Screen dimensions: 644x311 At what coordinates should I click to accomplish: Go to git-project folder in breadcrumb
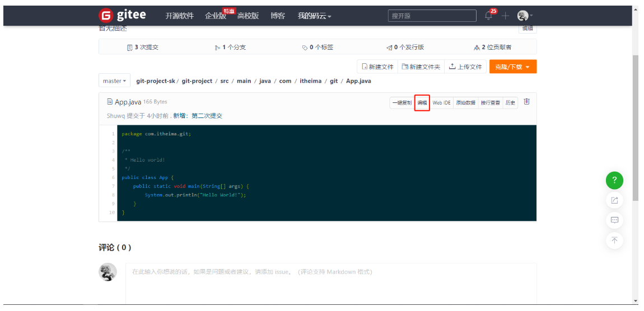point(197,81)
